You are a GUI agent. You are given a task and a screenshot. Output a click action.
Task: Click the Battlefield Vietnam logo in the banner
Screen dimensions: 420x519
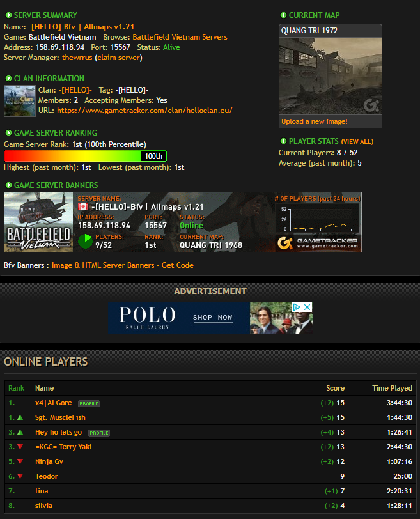(x=39, y=222)
